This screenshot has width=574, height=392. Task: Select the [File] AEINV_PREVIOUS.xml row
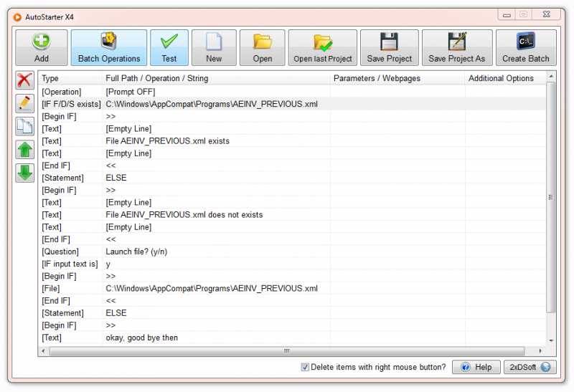292,289
